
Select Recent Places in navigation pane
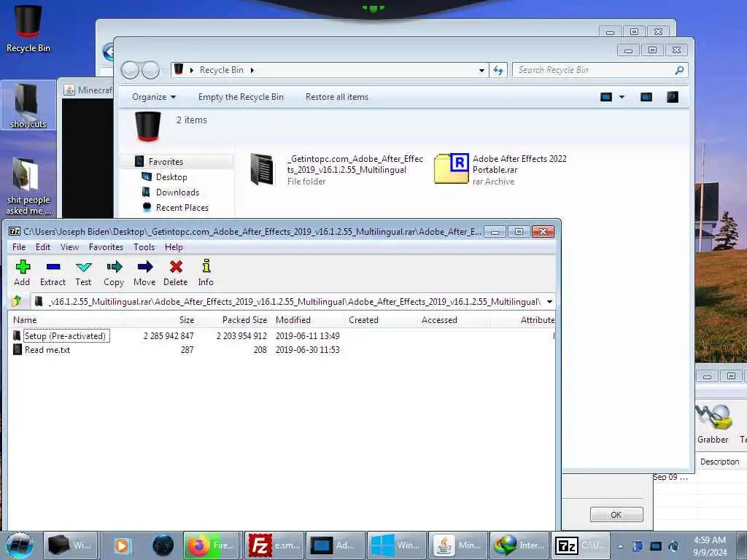(x=182, y=208)
